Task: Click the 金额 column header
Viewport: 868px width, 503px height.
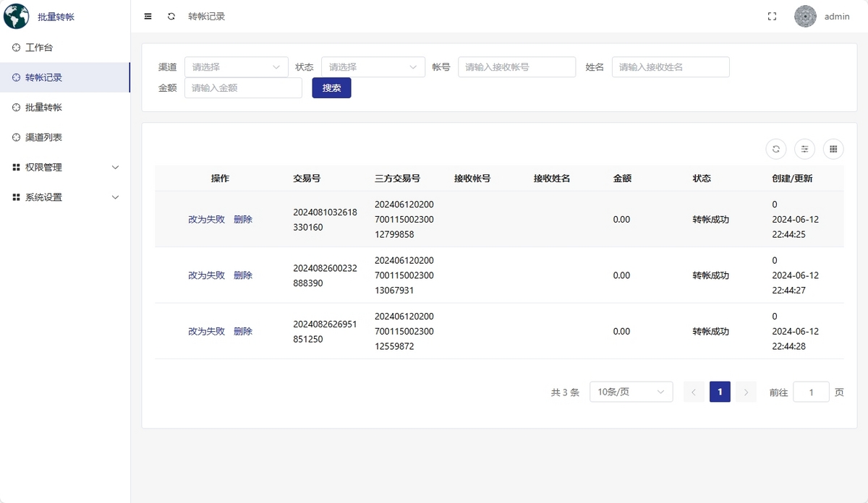Action: pyautogui.click(x=622, y=178)
